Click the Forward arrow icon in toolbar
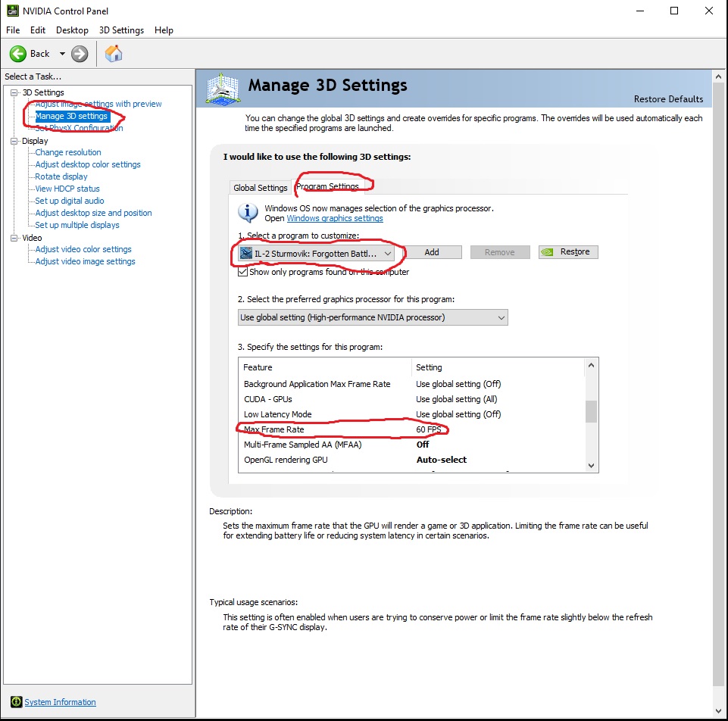Viewport: 728px width, 721px height. pyautogui.click(x=80, y=54)
